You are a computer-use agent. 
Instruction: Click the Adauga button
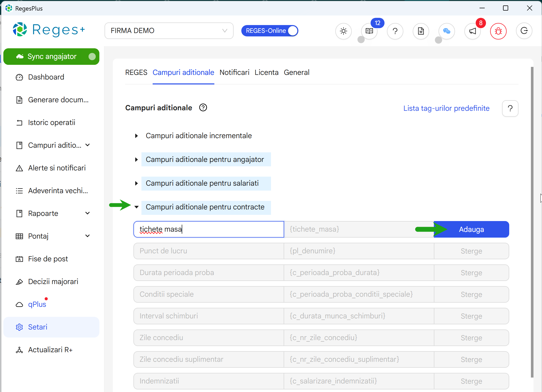pyautogui.click(x=471, y=229)
